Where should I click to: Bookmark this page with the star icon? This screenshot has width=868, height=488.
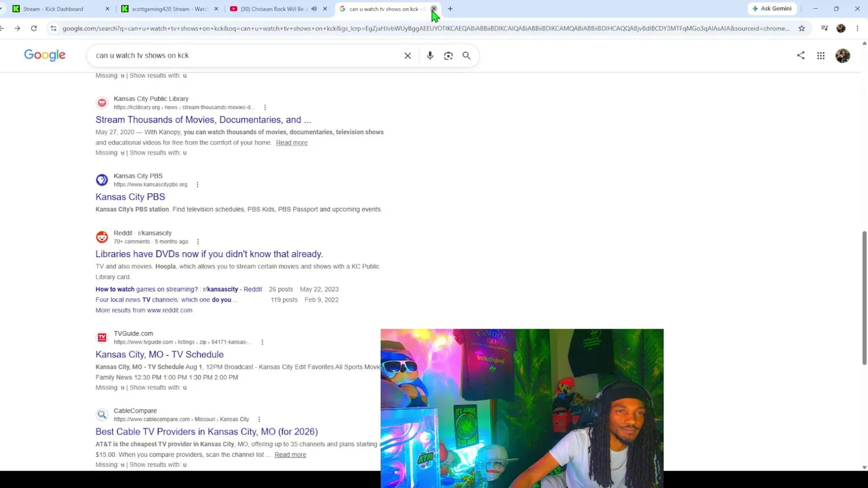pos(802,28)
